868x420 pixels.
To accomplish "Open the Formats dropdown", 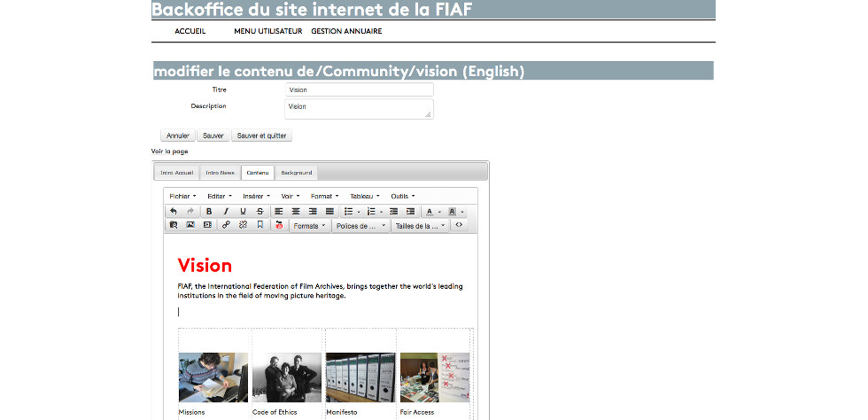I will [309, 226].
